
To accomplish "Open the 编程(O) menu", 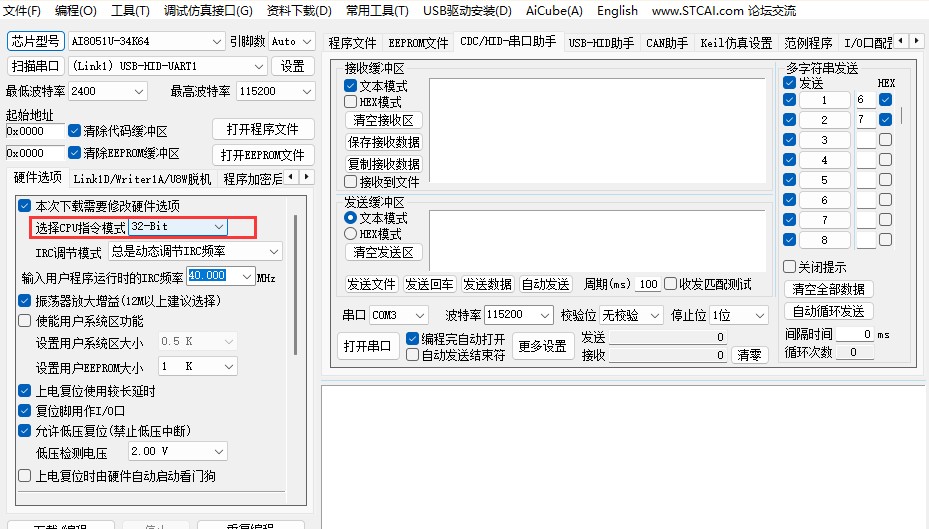I will [x=75, y=11].
